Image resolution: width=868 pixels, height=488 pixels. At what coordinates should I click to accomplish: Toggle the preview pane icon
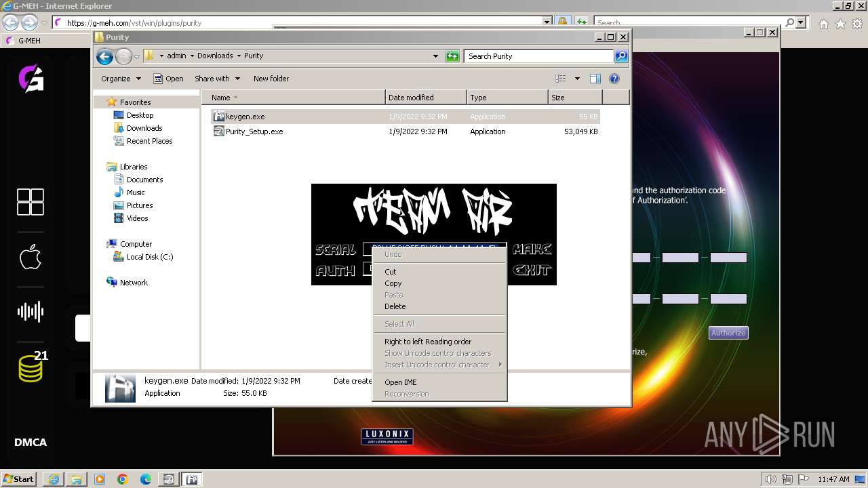click(x=595, y=79)
